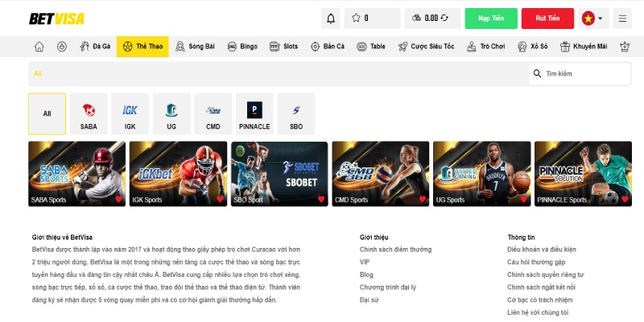The width and height of the screenshot is (644, 322).
Task: Open the Bingo menu
Action: 242,47
